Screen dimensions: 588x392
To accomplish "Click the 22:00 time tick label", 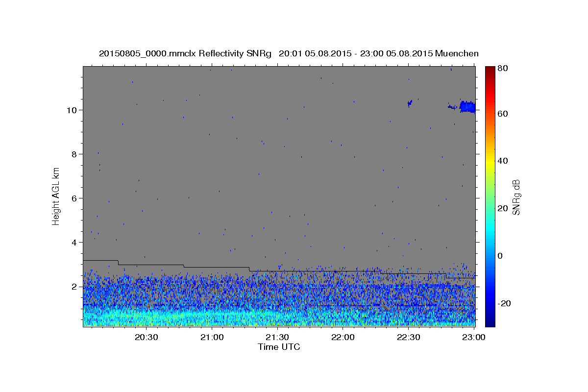I will (x=343, y=337).
